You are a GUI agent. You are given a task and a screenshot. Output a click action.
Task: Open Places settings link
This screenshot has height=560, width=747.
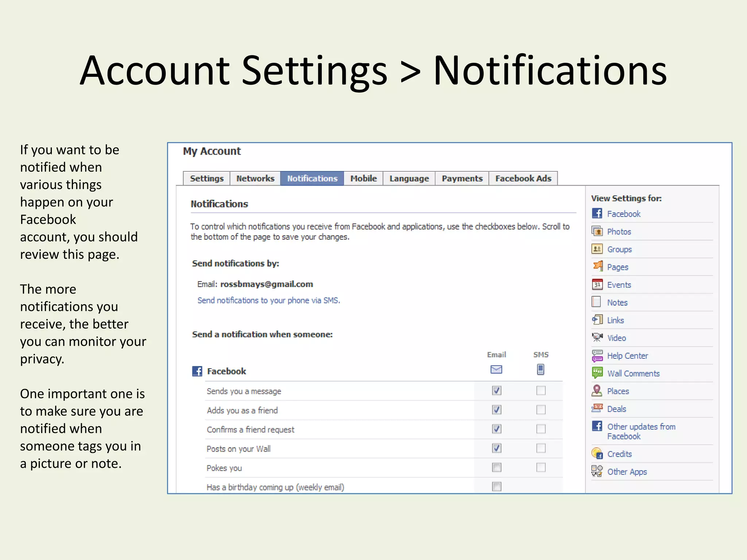618,391
